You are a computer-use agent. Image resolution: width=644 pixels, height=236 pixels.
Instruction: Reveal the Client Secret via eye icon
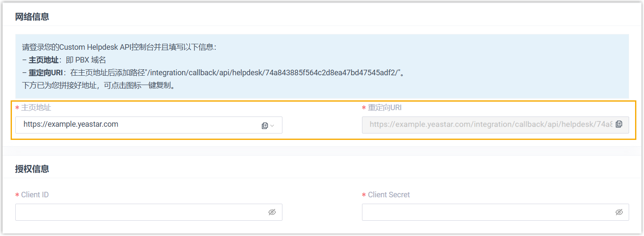(619, 212)
